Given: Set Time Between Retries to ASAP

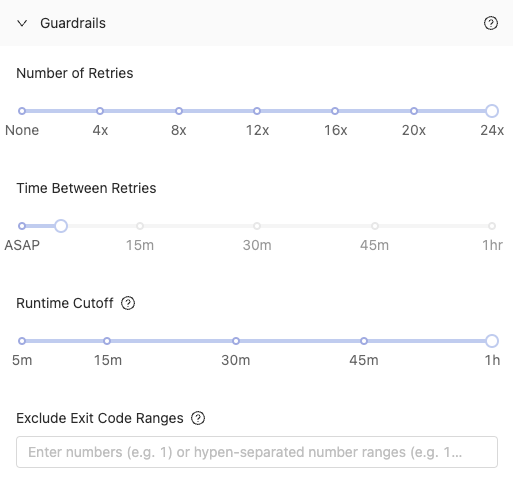Looking at the screenshot, I should (x=22, y=226).
